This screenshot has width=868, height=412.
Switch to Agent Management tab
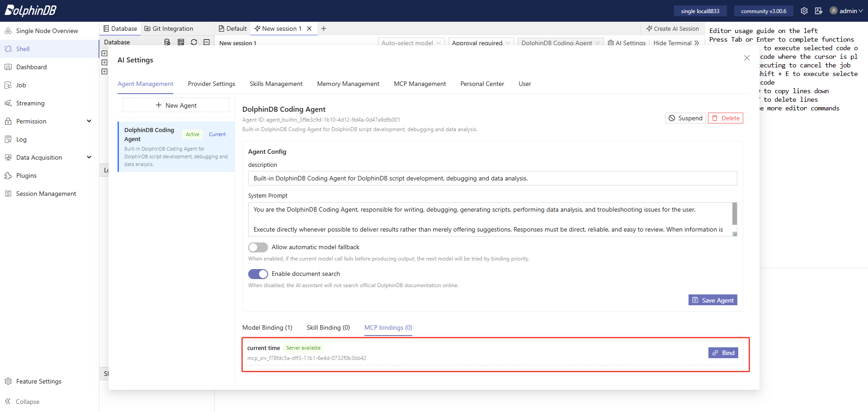pyautogui.click(x=145, y=84)
